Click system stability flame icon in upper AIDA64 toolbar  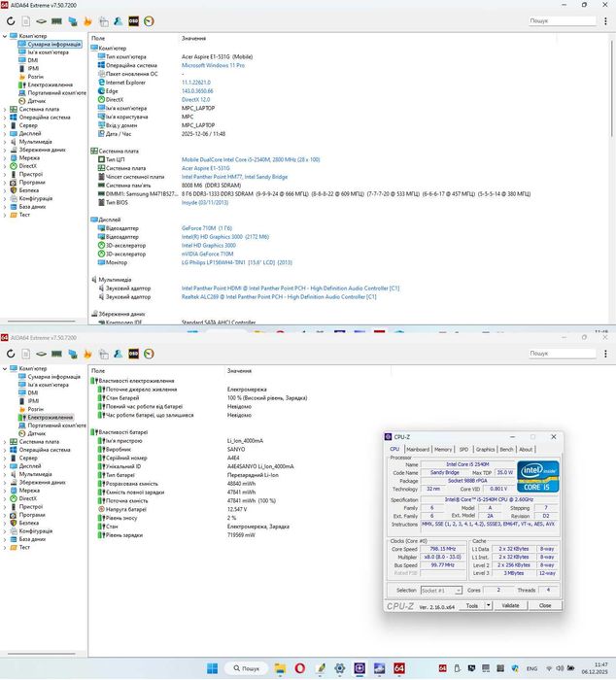(x=87, y=21)
